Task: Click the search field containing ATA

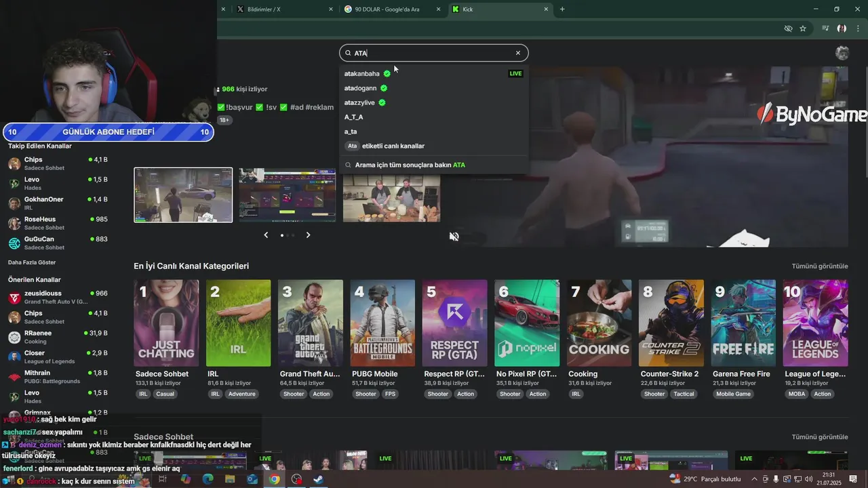Action: click(x=433, y=53)
